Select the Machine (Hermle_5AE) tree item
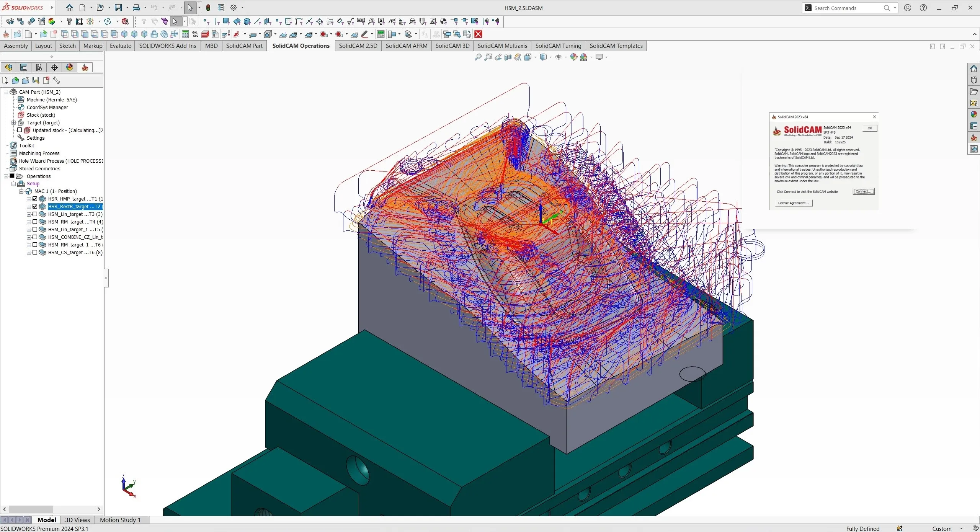Viewport: 980px width, 532px height. [52, 100]
